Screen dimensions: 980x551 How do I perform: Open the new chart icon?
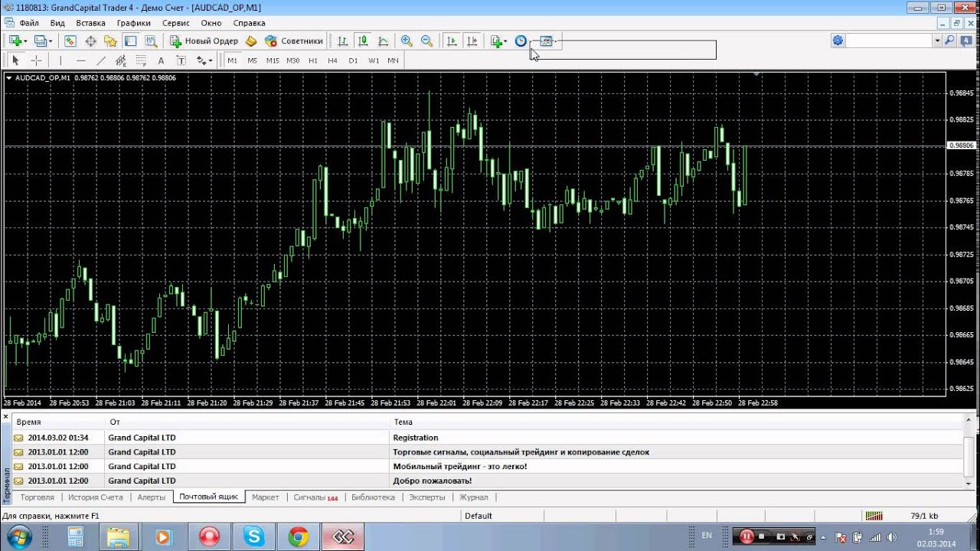pyautogui.click(x=15, y=41)
